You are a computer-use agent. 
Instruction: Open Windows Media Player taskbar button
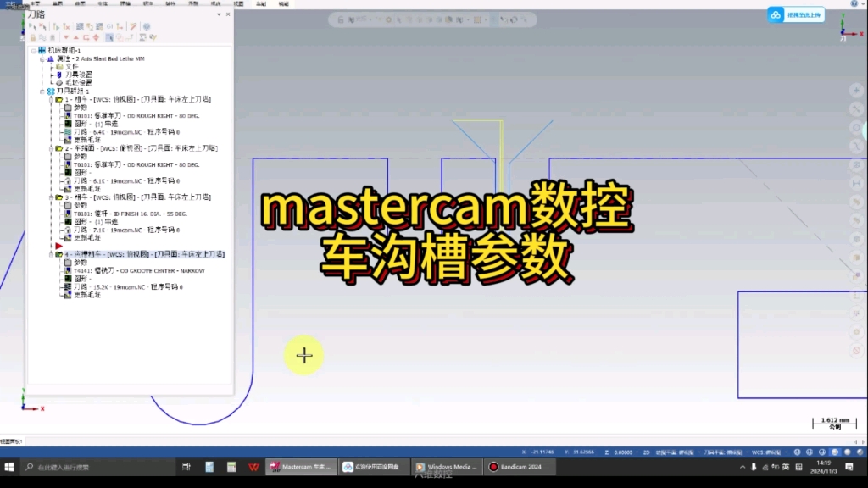point(446,467)
